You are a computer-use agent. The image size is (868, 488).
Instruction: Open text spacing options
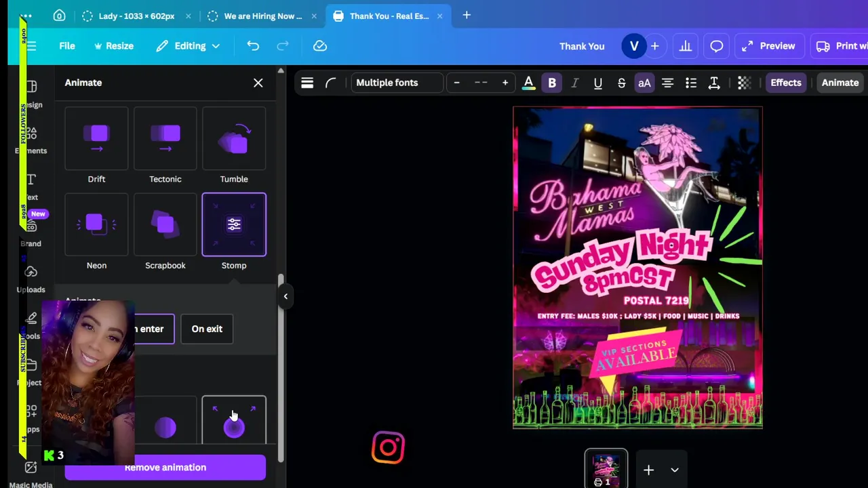[x=714, y=83]
